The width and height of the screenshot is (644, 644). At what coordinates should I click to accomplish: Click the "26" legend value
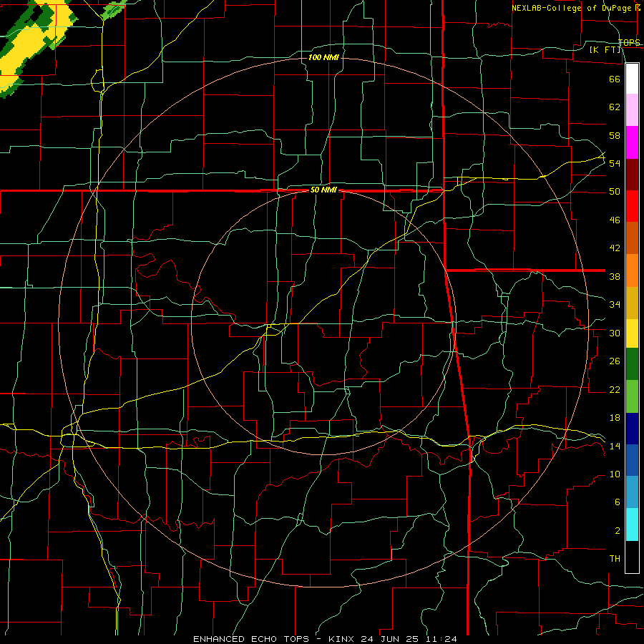coord(615,361)
